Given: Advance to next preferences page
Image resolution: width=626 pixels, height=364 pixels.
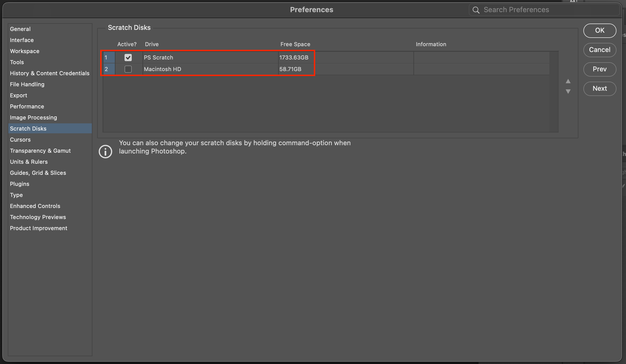Looking at the screenshot, I should click(599, 89).
